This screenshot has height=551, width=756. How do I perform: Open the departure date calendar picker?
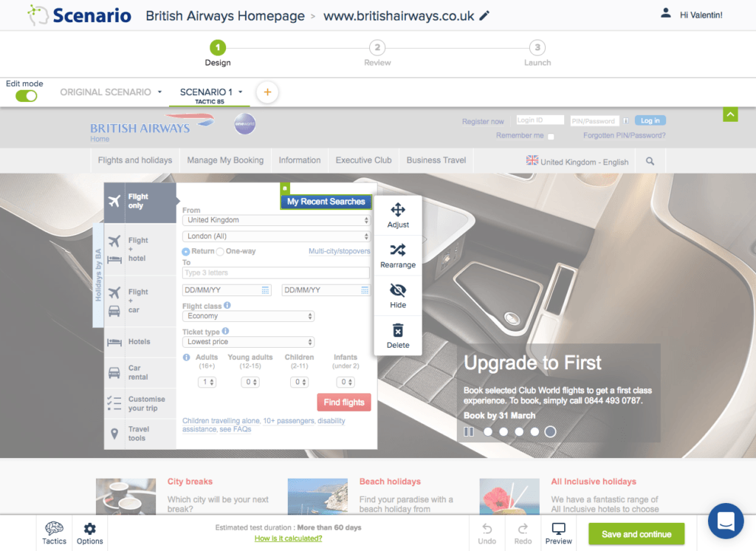tap(265, 290)
